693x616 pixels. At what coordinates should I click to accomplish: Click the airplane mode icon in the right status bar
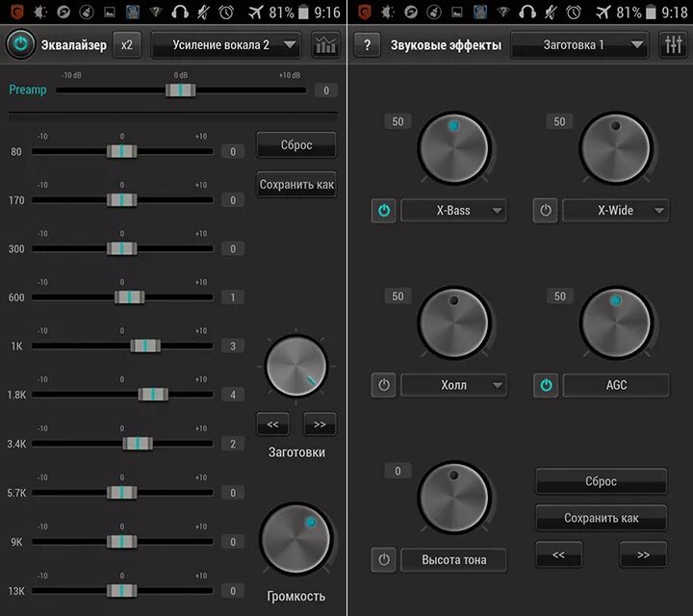603,12
